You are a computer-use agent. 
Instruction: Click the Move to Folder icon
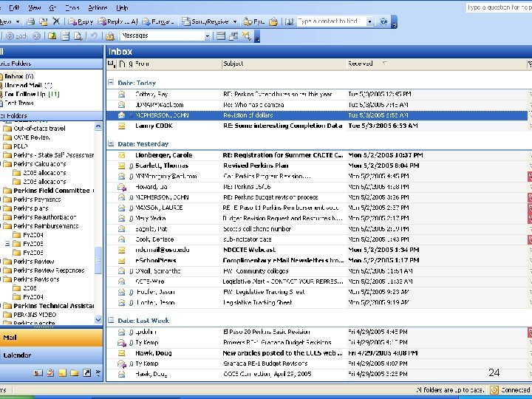(44, 21)
